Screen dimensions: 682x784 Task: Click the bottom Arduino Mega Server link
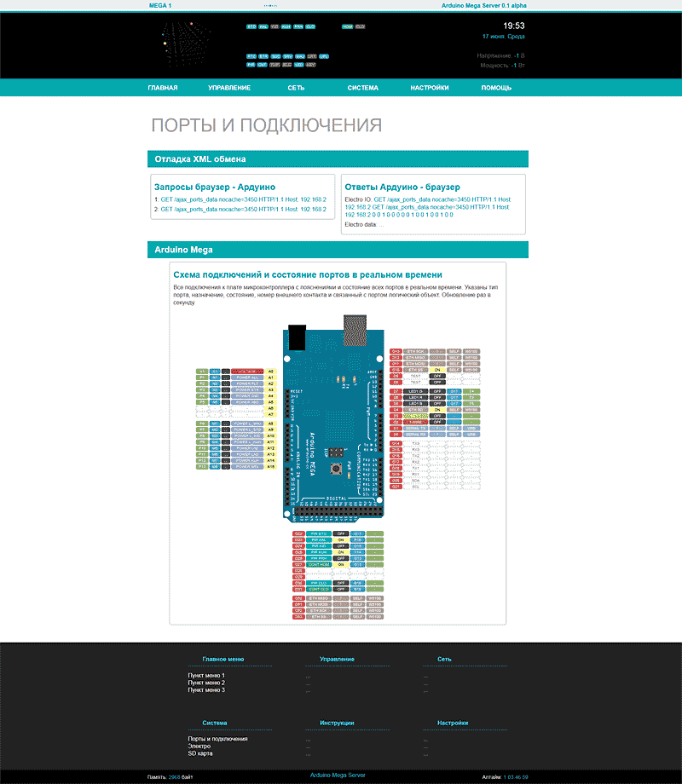coord(338,775)
